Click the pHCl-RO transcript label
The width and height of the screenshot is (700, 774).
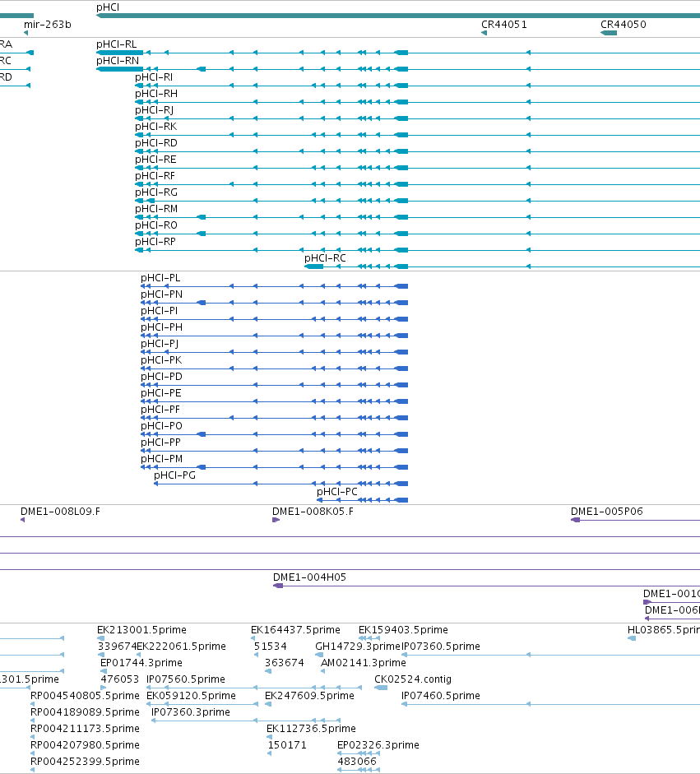(x=156, y=225)
